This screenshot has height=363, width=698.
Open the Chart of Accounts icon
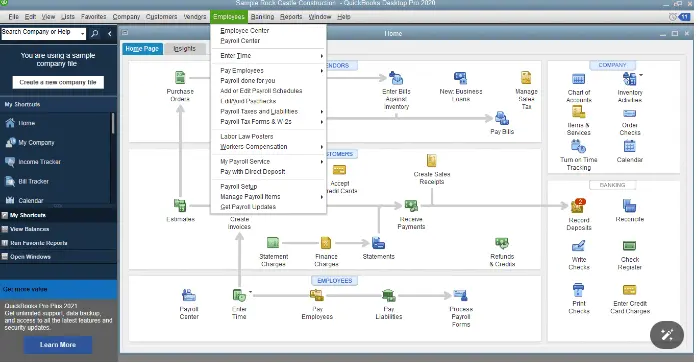pyautogui.click(x=578, y=79)
